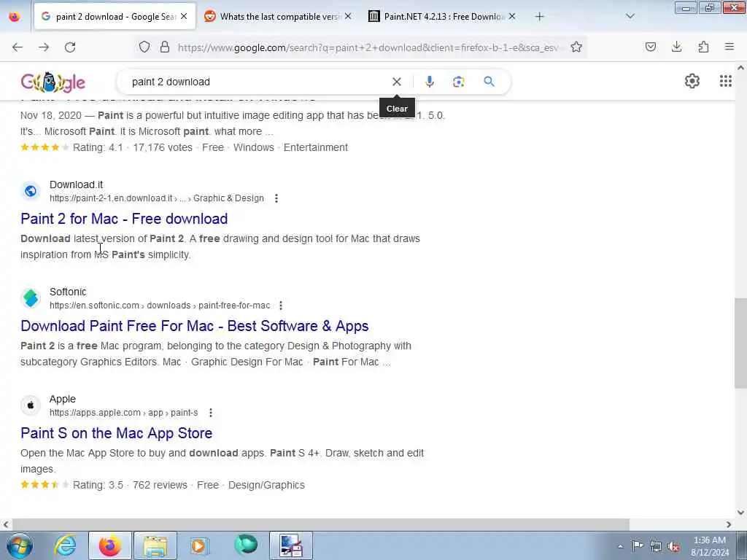Close the Reddit tab

pyautogui.click(x=348, y=17)
